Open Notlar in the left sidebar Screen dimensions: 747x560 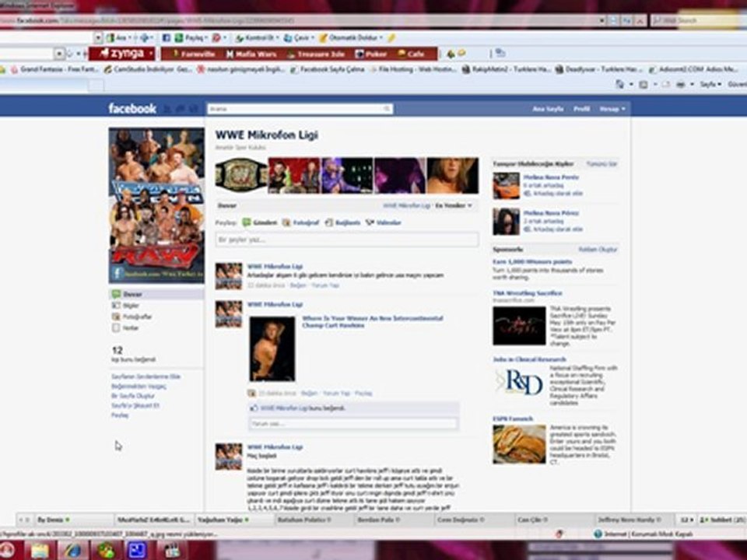pyautogui.click(x=125, y=328)
